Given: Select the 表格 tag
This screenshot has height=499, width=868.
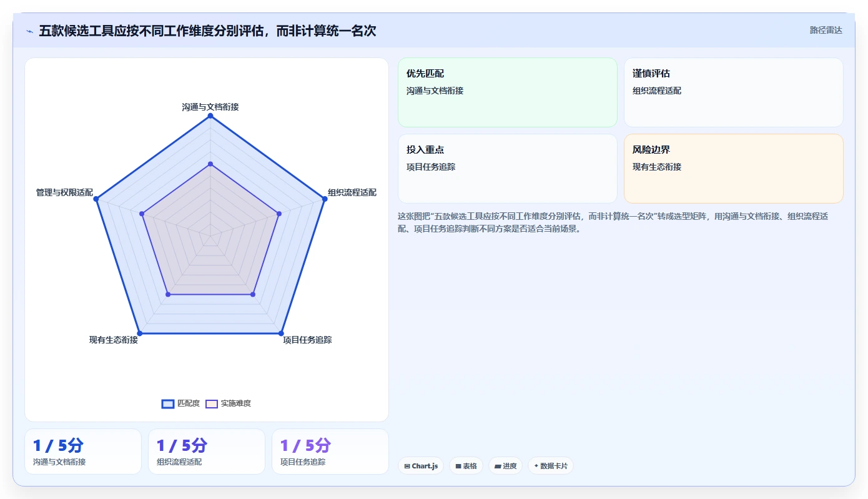Looking at the screenshot, I should pyautogui.click(x=466, y=466).
